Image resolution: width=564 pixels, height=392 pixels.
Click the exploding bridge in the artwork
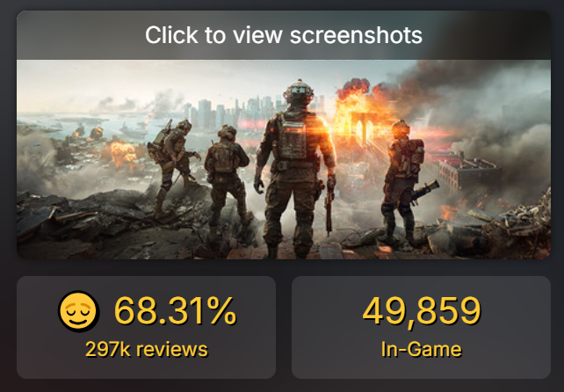[364, 119]
